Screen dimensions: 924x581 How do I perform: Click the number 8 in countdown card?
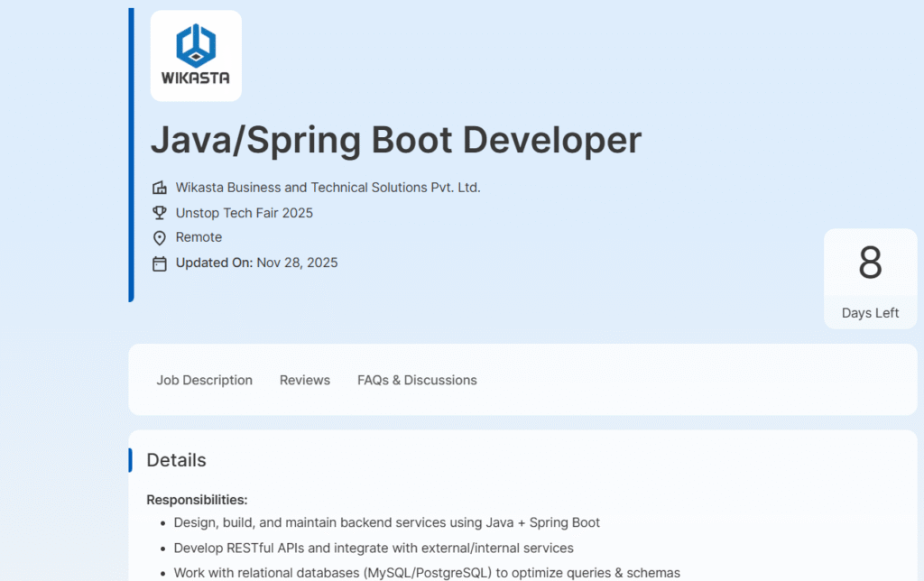coord(870,263)
